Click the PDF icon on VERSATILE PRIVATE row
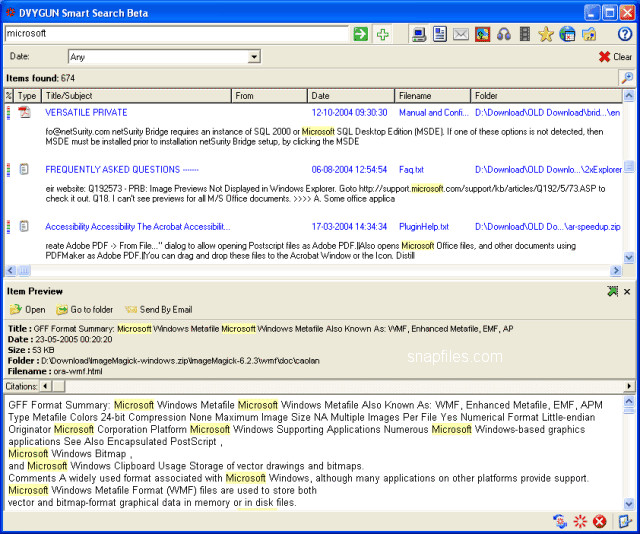 (x=24, y=112)
